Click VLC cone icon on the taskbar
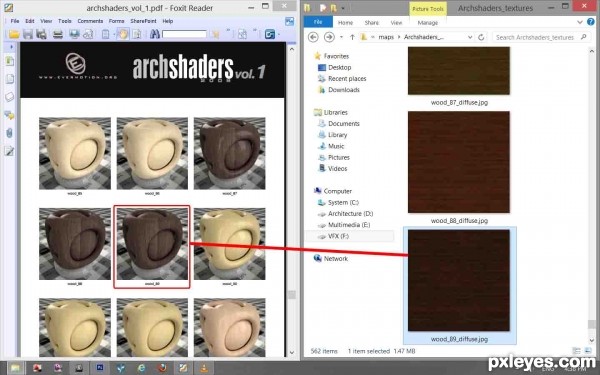Screen dimensions: 600x375 pyautogui.click(x=204, y=368)
